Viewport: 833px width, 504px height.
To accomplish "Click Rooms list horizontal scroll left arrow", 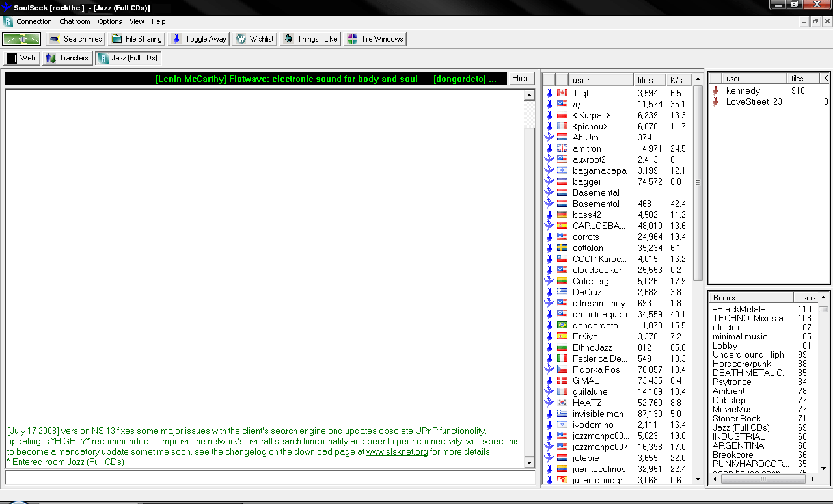I will pos(715,479).
